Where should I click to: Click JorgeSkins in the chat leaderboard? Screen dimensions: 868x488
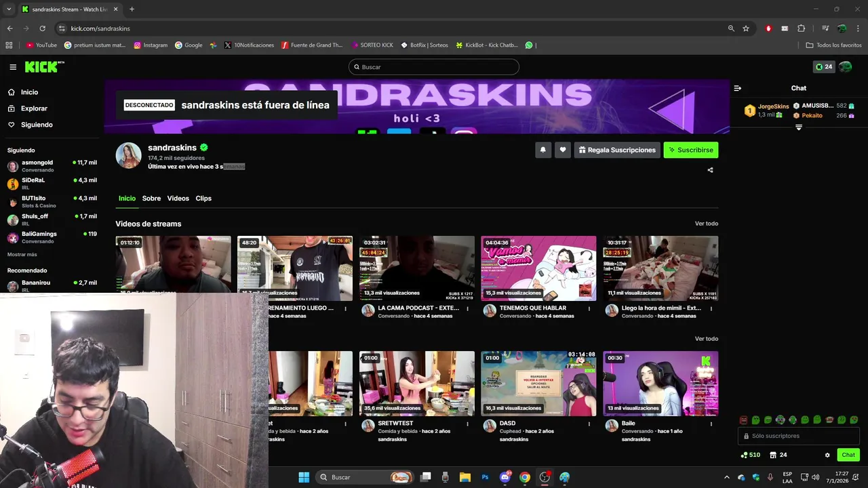tap(773, 106)
